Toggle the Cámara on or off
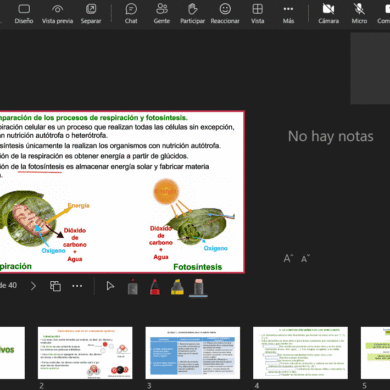 tap(328, 14)
